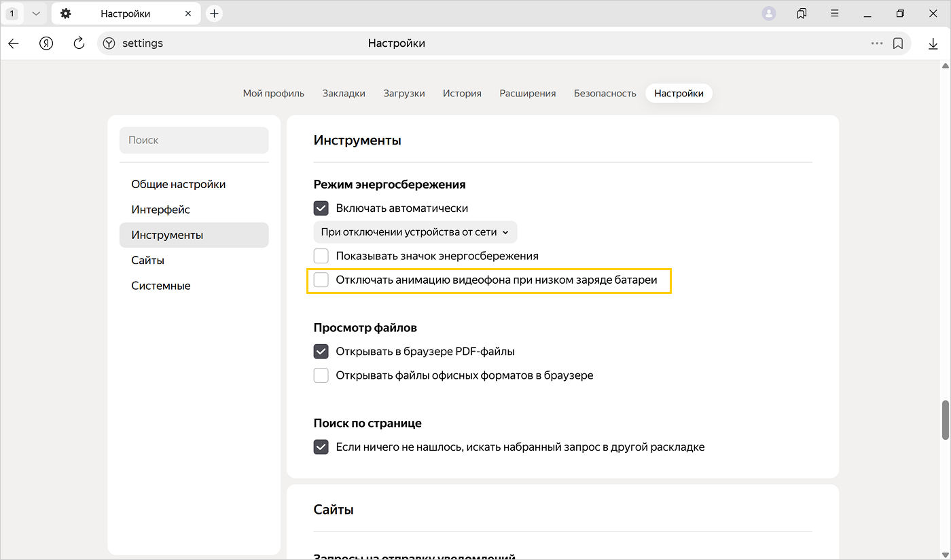Uncheck 'Включать автоматически' checkbox
The width and height of the screenshot is (951, 560).
pos(321,208)
